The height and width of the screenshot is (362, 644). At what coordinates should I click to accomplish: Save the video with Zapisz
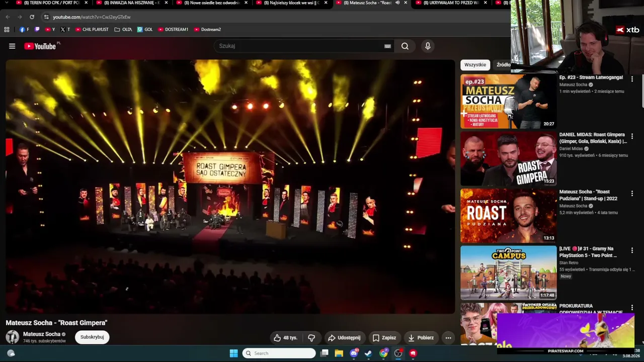[x=384, y=338]
